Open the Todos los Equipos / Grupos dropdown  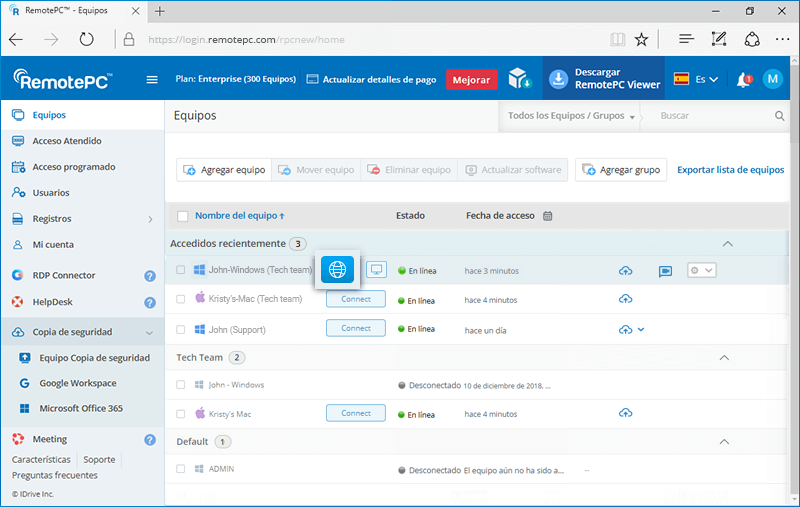click(x=572, y=116)
